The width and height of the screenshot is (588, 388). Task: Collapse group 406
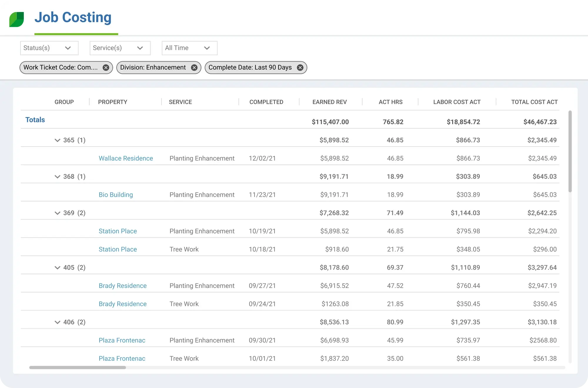[x=58, y=322]
